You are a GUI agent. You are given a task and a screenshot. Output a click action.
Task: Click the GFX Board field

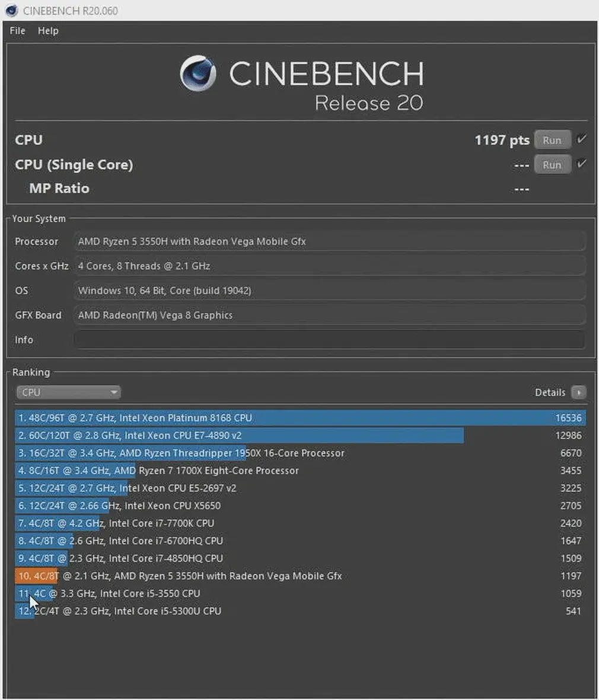(330, 315)
